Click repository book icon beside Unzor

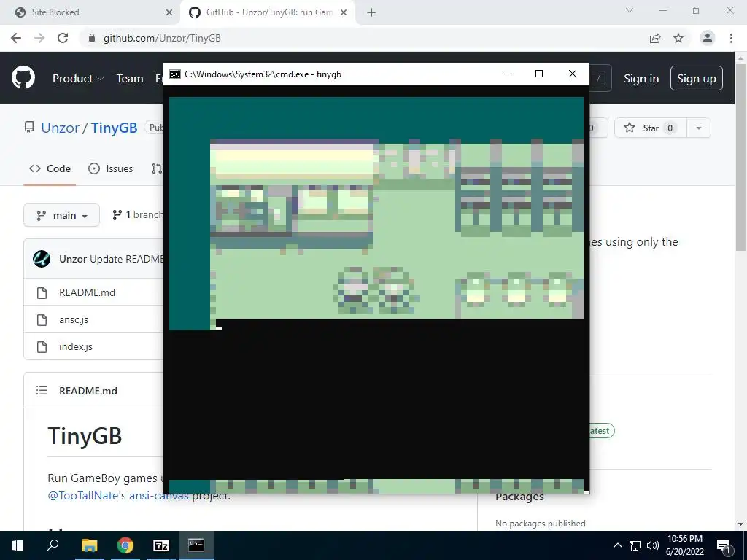(x=29, y=127)
